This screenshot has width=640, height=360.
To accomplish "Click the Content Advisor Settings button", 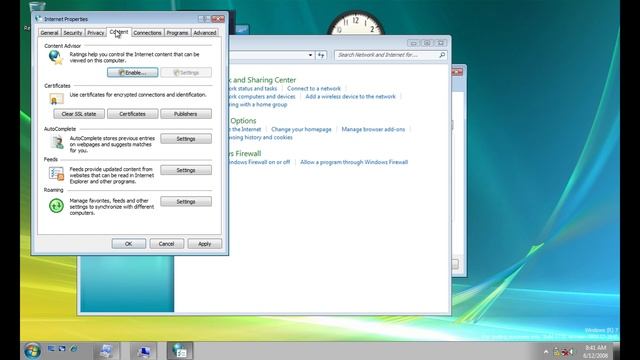I will [186, 73].
